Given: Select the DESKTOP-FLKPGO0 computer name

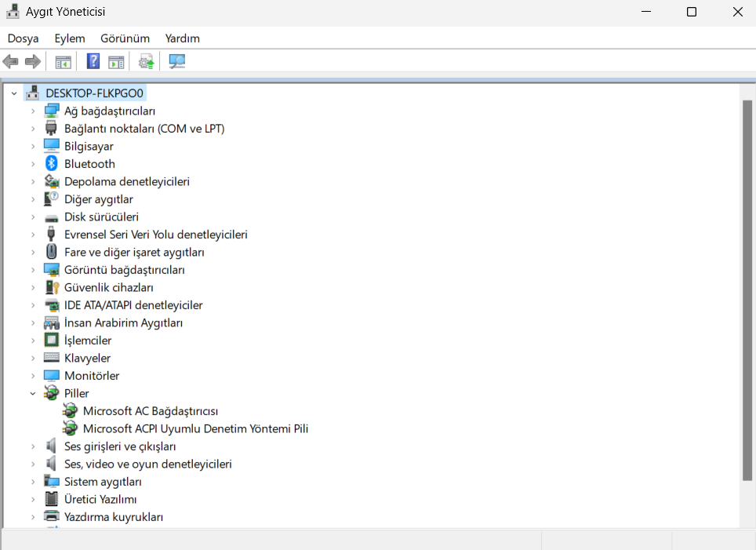Looking at the screenshot, I should [94, 93].
